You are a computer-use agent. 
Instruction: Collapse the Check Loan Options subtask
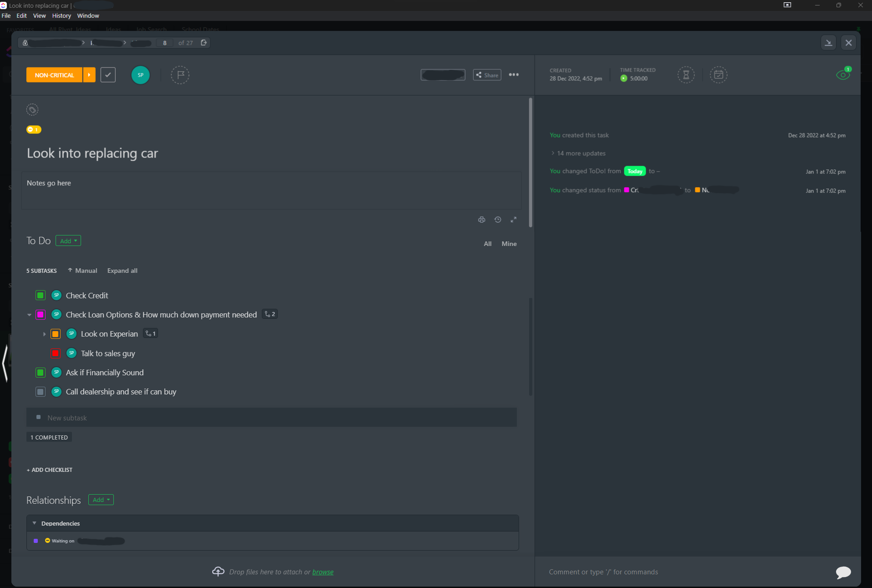[30, 315]
